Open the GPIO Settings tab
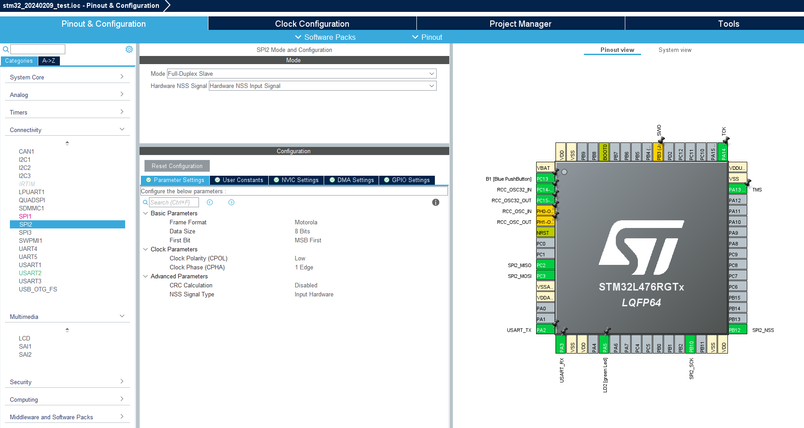804x428 pixels. pos(407,180)
